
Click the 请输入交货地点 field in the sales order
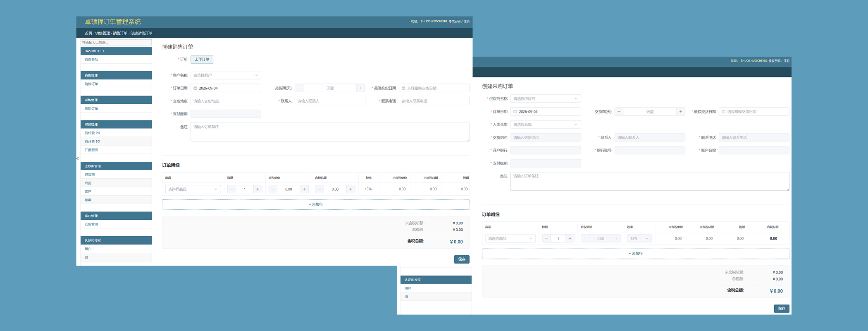226,101
